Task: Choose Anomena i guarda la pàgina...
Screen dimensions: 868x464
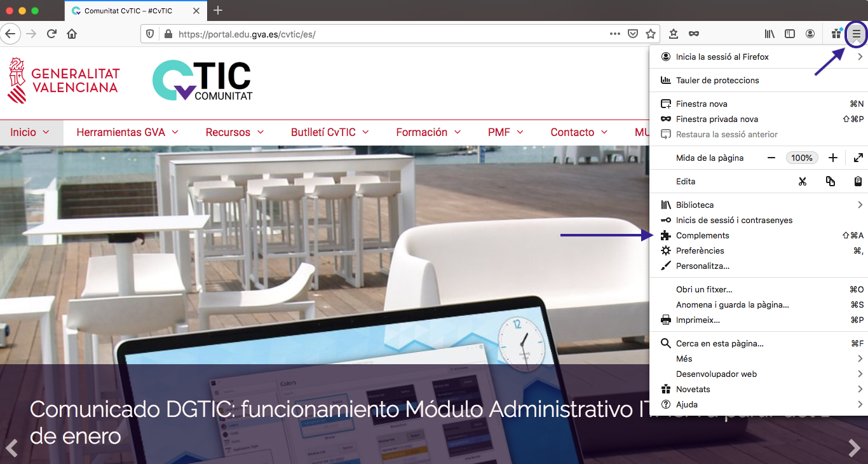Action: pos(759,304)
